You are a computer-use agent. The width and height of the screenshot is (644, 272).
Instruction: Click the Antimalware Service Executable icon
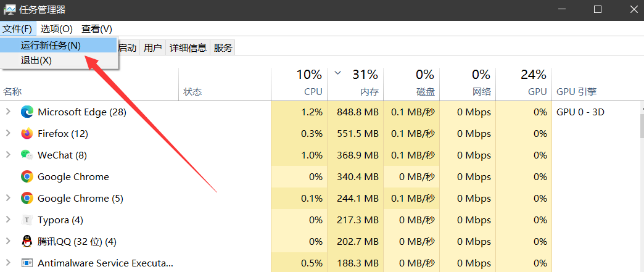click(27, 263)
